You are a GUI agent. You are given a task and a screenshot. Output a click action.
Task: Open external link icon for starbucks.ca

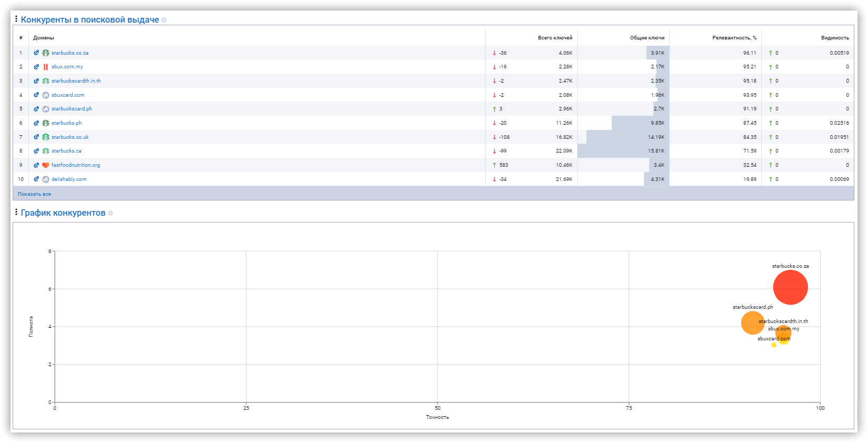pos(36,151)
